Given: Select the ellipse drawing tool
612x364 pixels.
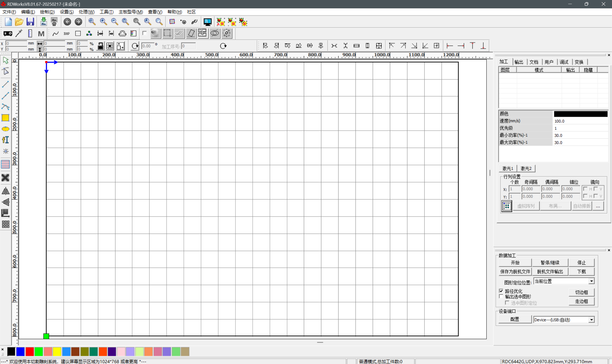Looking at the screenshot, I should click(5, 129).
